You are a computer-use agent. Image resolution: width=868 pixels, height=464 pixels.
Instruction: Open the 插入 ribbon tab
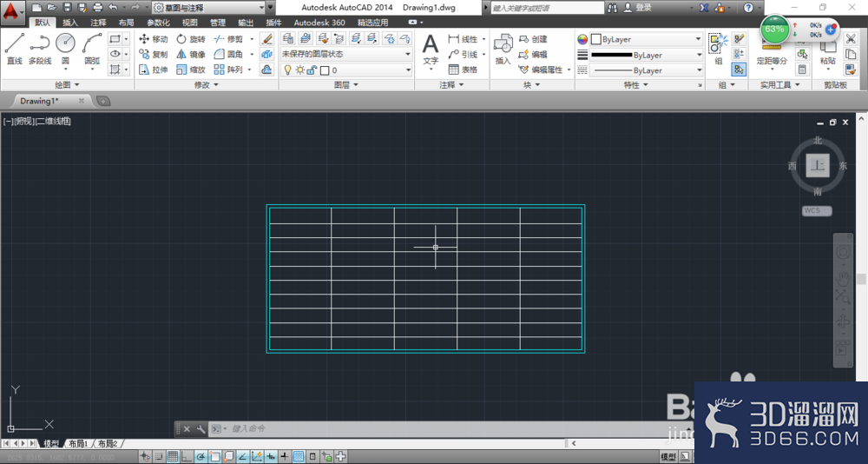(70, 23)
